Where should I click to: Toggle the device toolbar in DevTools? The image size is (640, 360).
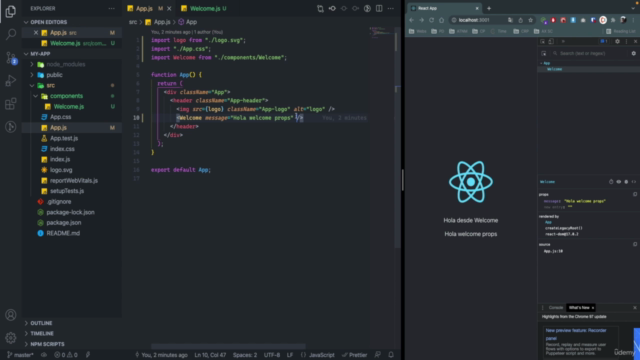tap(551, 41)
